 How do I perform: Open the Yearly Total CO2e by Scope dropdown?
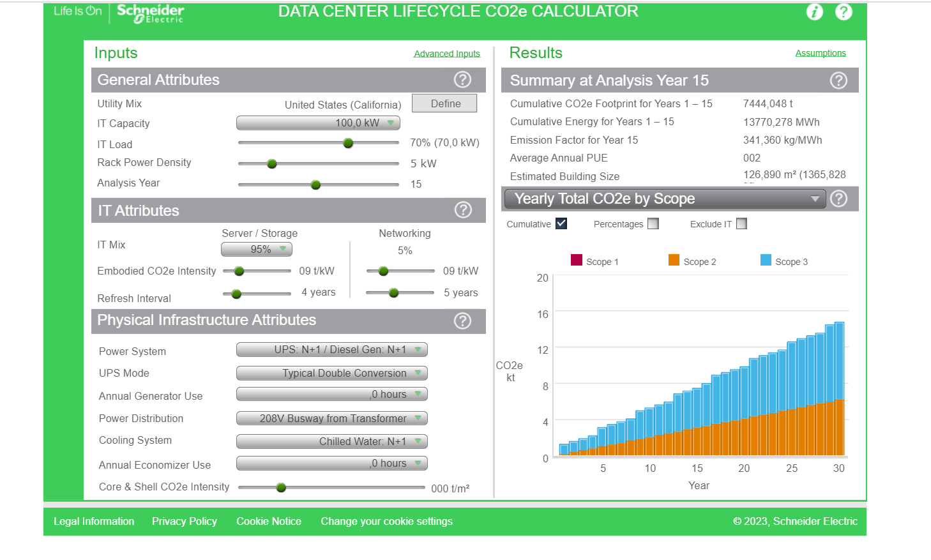tap(665, 199)
